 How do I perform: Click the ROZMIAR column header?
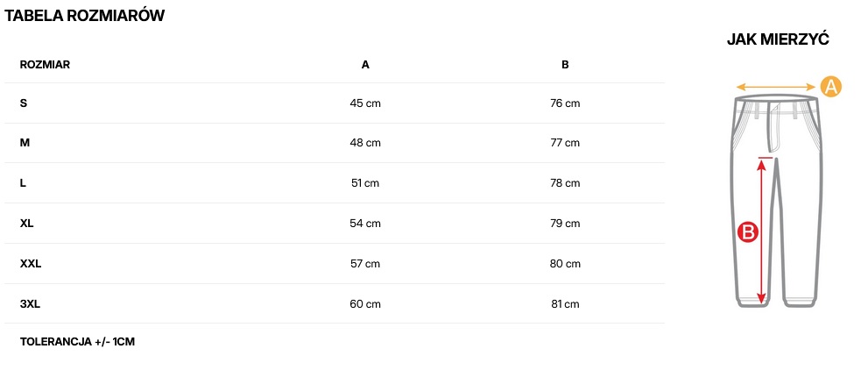(45, 64)
